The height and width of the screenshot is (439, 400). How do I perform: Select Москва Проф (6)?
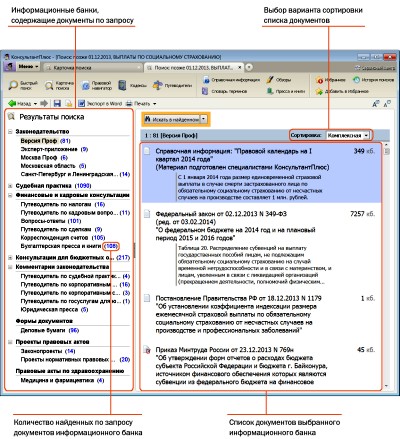tap(44, 157)
